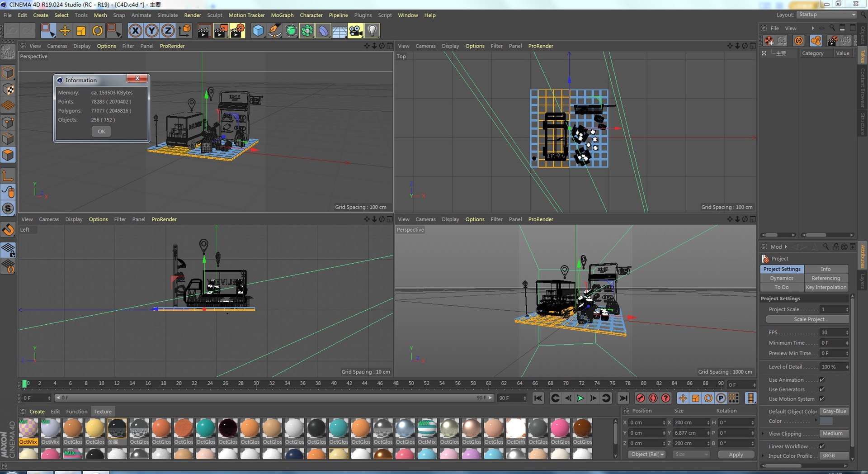
Task: Open the Pipeline menu
Action: click(x=338, y=15)
